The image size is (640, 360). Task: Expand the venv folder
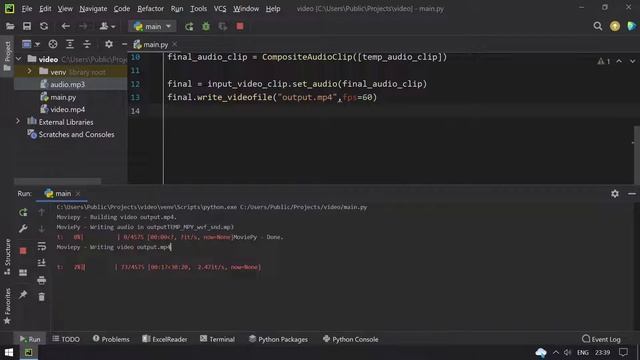coord(29,71)
